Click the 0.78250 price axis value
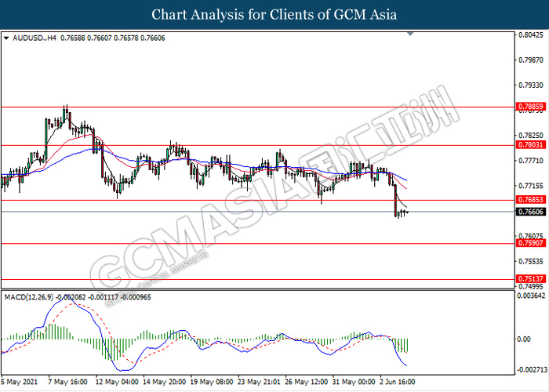The width and height of the screenshot is (549, 392). 531,136
